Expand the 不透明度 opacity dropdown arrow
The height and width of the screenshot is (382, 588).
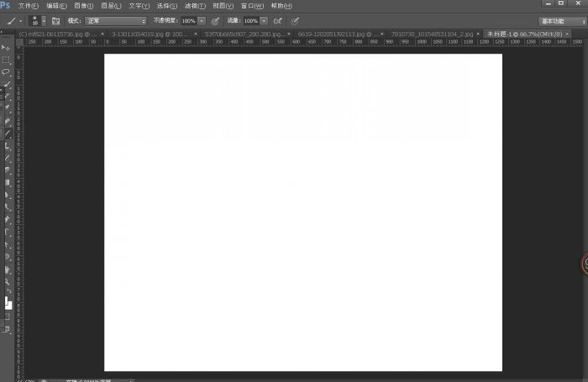[202, 20]
